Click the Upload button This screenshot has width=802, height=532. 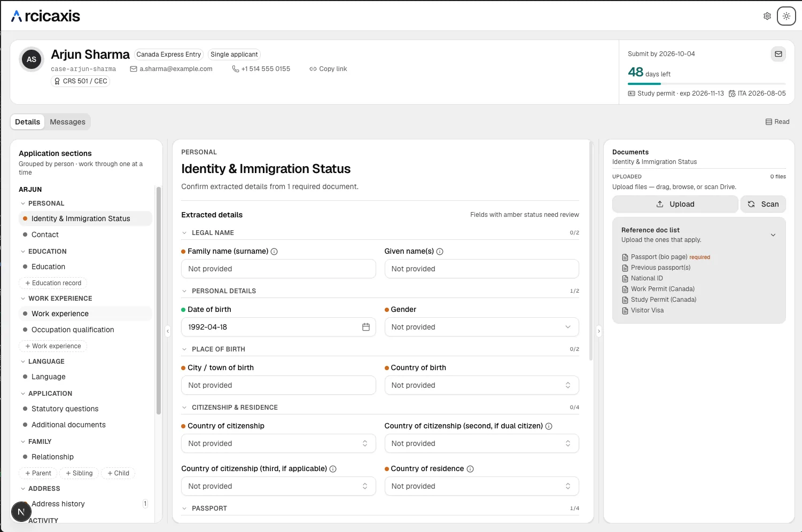pyautogui.click(x=675, y=204)
